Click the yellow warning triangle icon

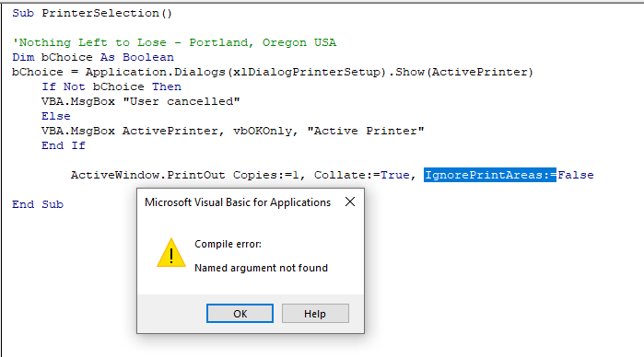click(171, 253)
